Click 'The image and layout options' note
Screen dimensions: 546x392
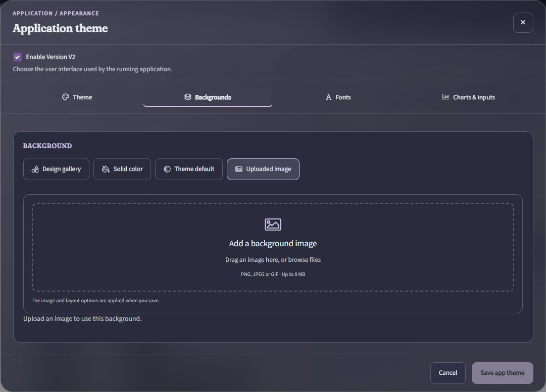click(95, 301)
